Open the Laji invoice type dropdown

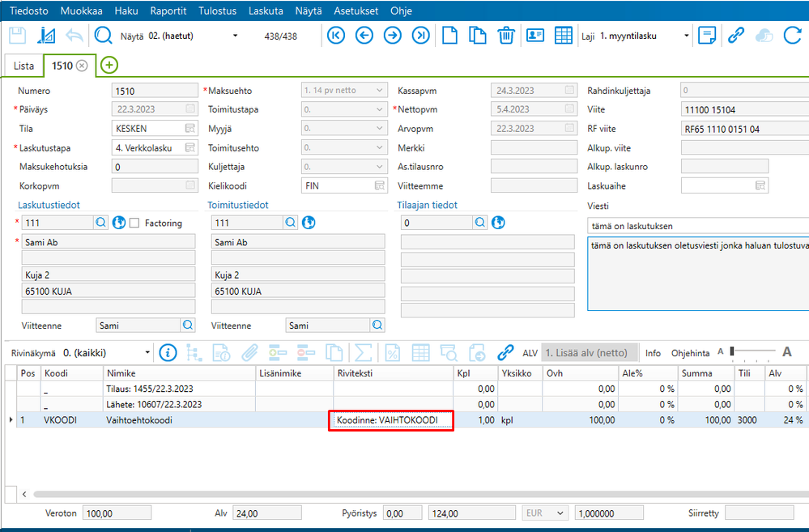point(687,36)
